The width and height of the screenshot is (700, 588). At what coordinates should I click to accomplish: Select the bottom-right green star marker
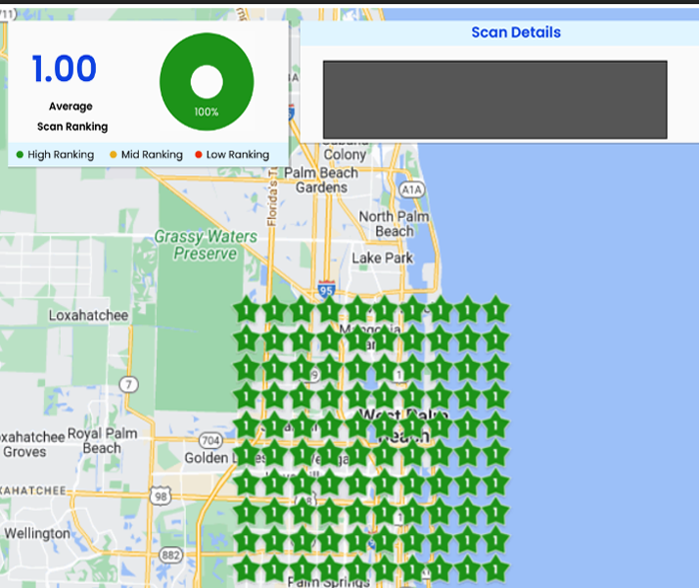pos(496,567)
